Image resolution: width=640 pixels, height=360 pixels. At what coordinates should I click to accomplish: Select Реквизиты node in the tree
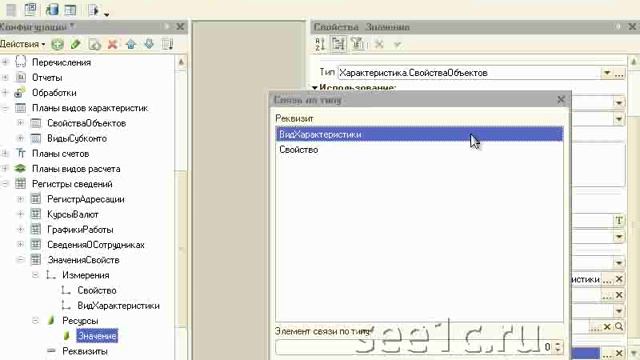(x=85, y=351)
